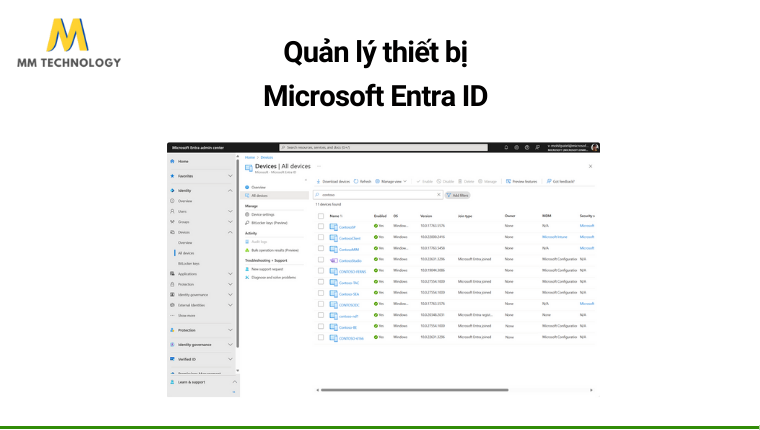Open the ellipsis menu beside the All devices title

tap(319, 166)
